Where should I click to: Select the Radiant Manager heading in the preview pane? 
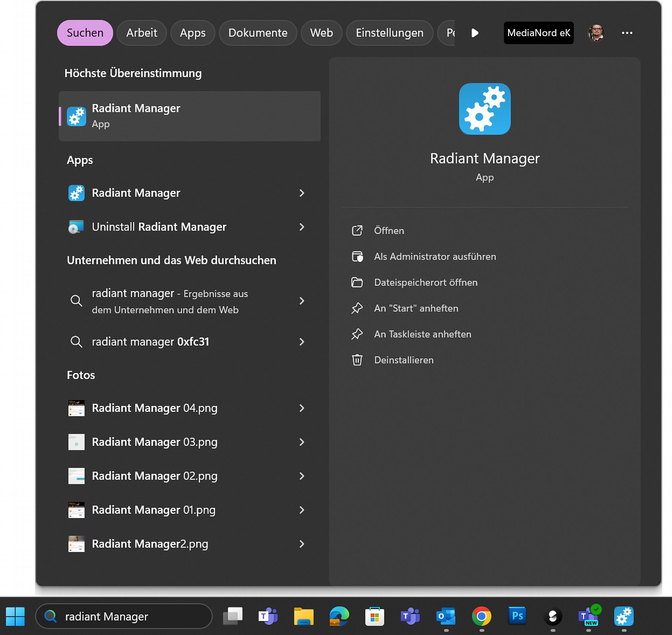click(485, 158)
